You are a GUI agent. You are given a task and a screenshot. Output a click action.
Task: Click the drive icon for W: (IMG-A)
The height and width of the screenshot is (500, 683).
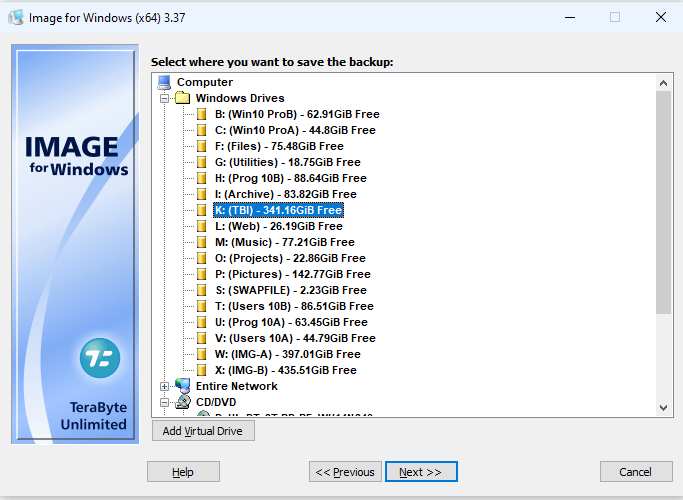pyautogui.click(x=201, y=354)
